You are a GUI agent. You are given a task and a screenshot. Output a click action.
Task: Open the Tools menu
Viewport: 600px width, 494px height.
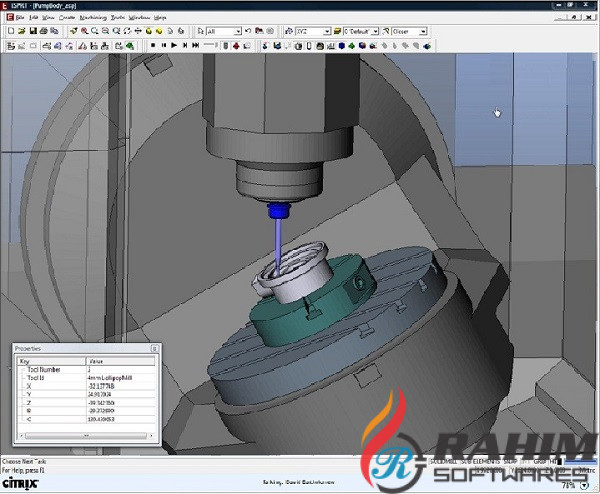118,18
